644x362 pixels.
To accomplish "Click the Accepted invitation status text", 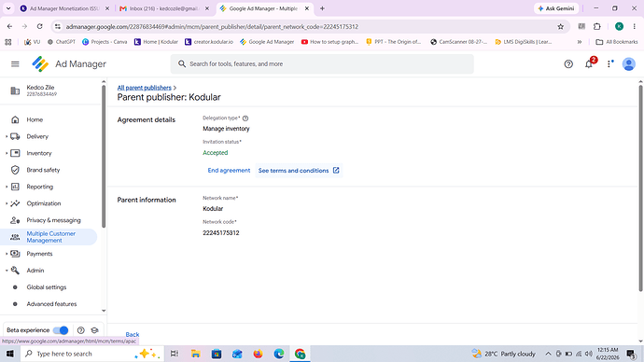I will coord(216,153).
